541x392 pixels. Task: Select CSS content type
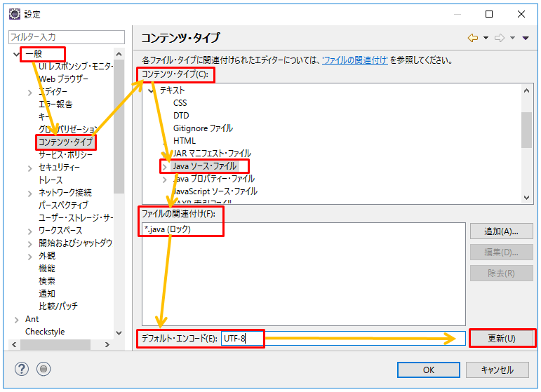180,103
